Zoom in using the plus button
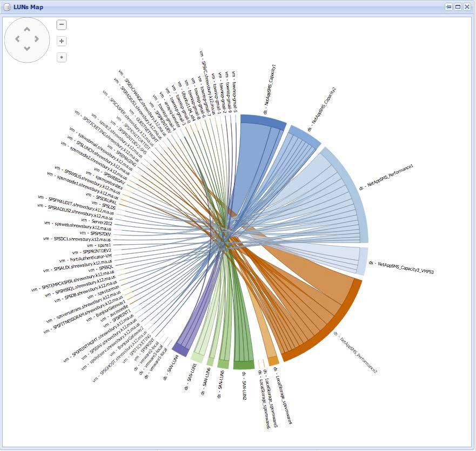 click(x=62, y=41)
